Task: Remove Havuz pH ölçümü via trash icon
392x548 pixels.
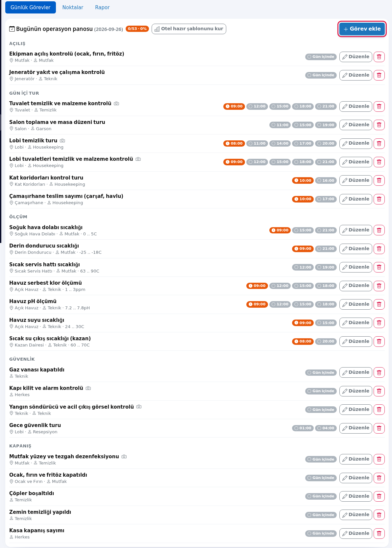Action: tap(379, 304)
